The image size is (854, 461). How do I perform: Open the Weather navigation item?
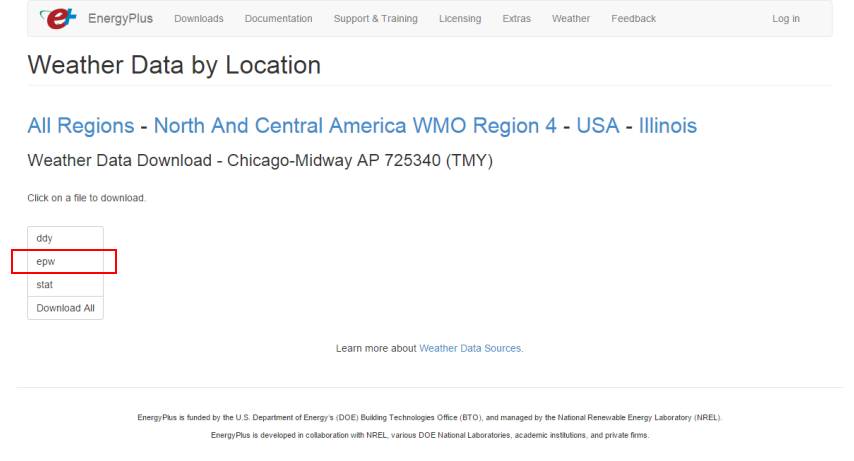[x=571, y=19]
